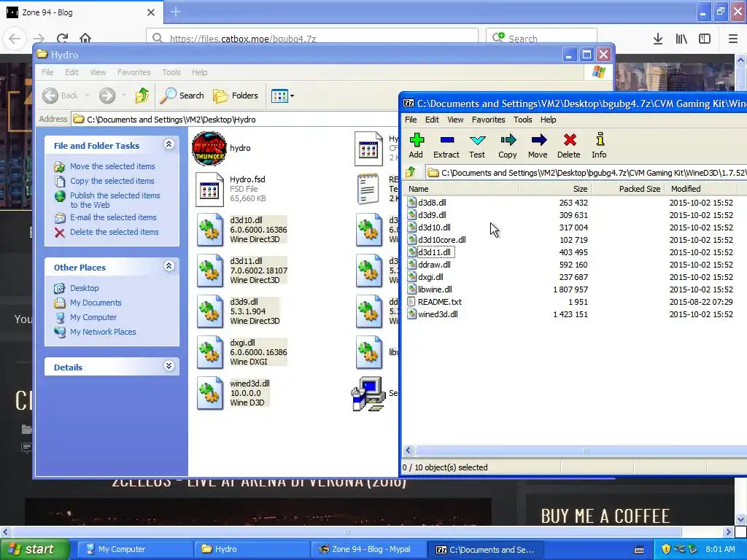The height and width of the screenshot is (560, 747).
Task: Open Tools menu in 7-Zip
Action: click(522, 120)
